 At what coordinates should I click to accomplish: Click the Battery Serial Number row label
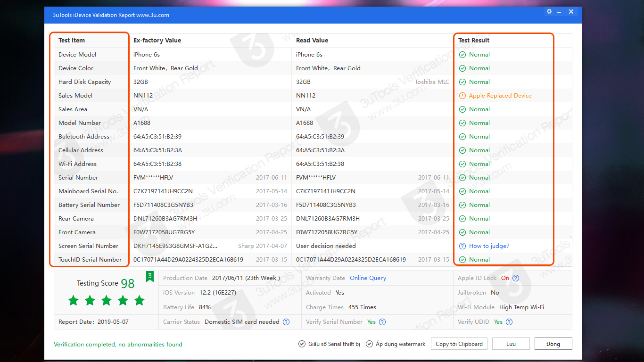point(89,205)
